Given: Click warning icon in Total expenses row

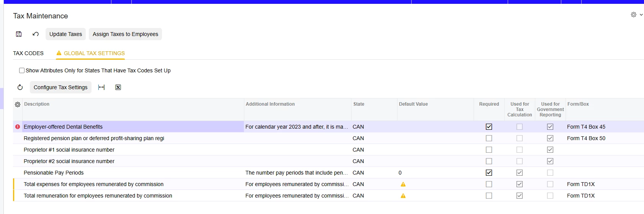Looking at the screenshot, I should tap(403, 184).
